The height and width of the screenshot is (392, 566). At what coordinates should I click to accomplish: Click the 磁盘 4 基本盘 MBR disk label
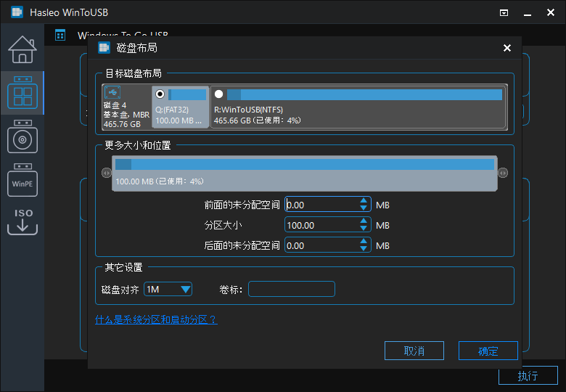[126, 115]
